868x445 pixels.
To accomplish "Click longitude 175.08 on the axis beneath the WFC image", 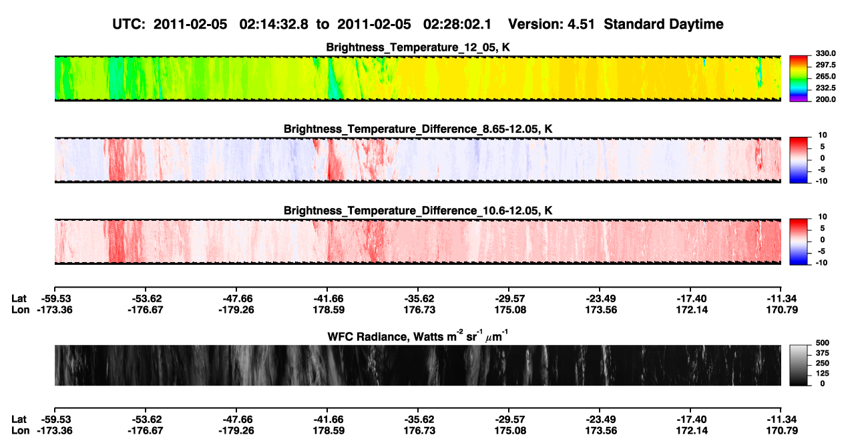I will [509, 430].
